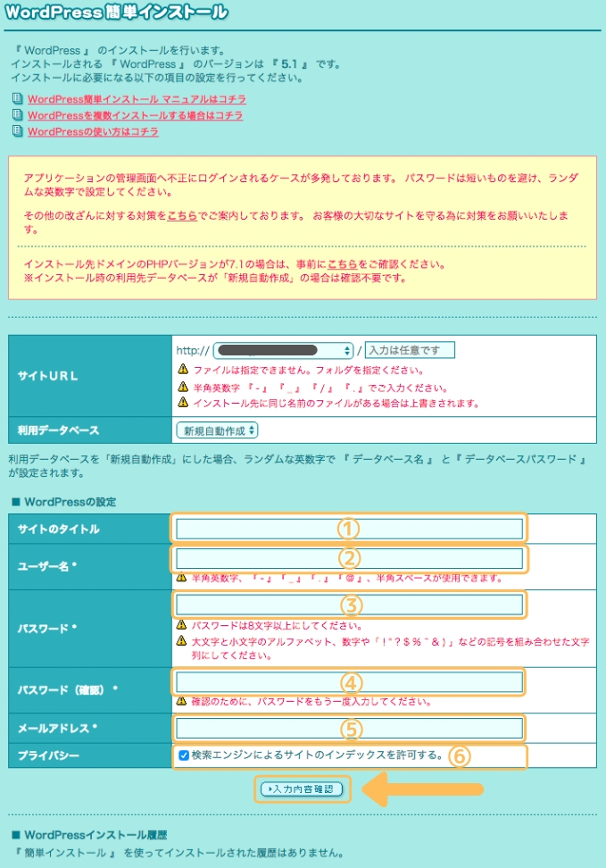Focus the サイトのタイトル input field

click(349, 530)
